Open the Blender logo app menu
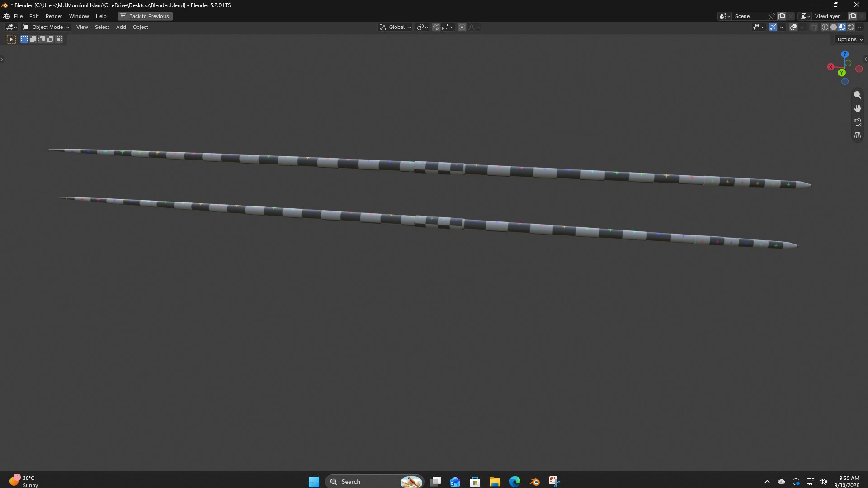Image resolution: width=868 pixels, height=488 pixels. tap(6, 16)
